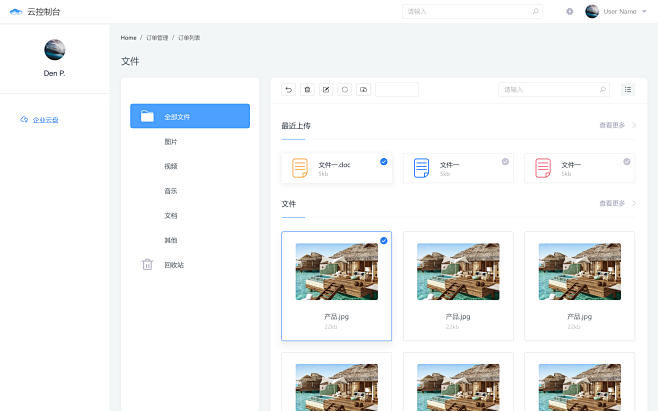
Task: Click the trash delete toolbar button
Action: click(307, 89)
